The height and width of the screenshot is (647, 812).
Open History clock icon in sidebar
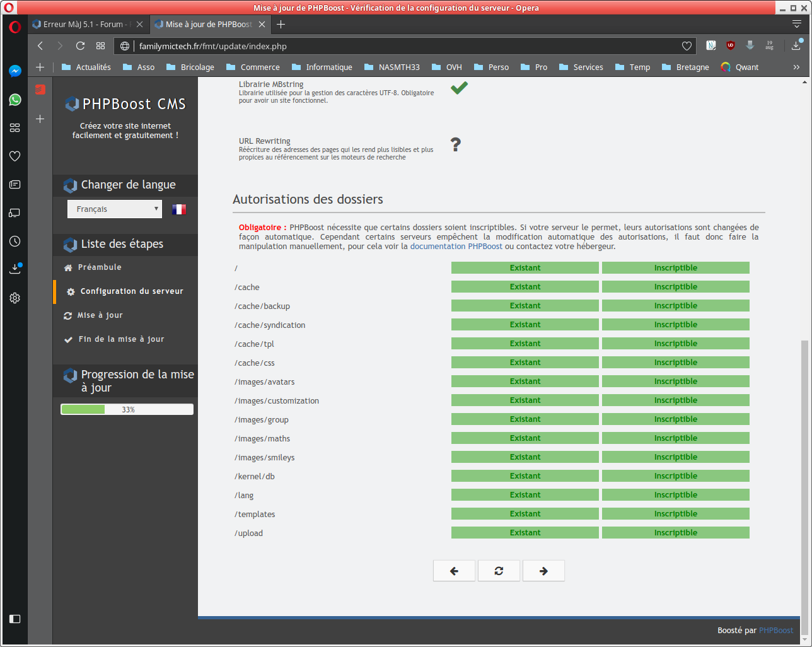coord(15,242)
